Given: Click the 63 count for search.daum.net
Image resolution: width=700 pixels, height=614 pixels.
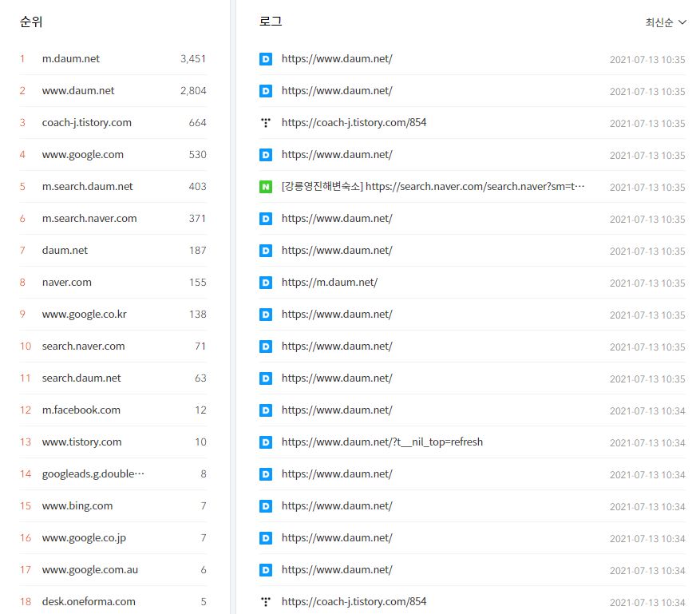Looking at the screenshot, I should [200, 378].
